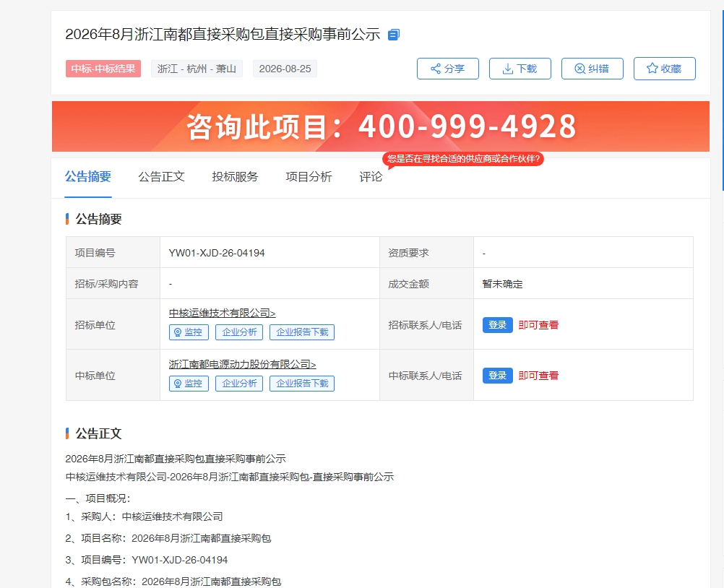This screenshot has width=724, height=588.
Task: Open the 400-999-4928 consultation banner
Action: point(381,126)
